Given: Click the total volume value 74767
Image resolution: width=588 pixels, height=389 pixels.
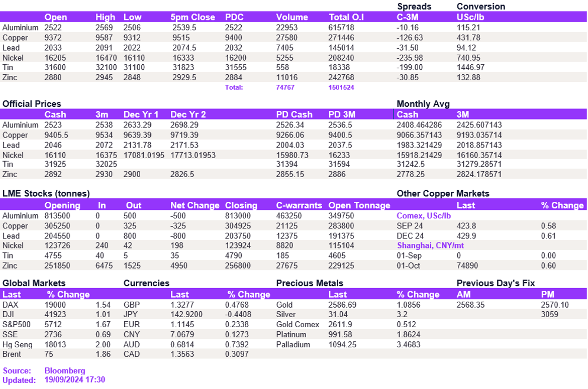Looking at the screenshot, I should click(285, 87).
